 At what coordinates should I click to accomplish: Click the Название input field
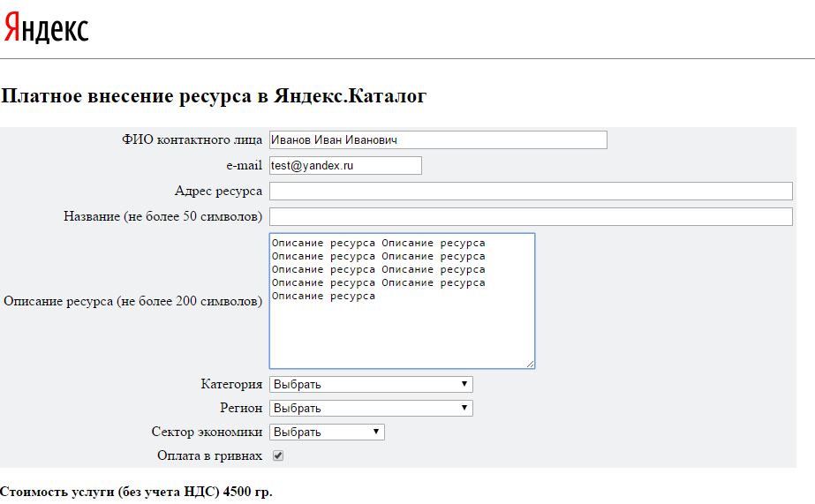coord(531,216)
